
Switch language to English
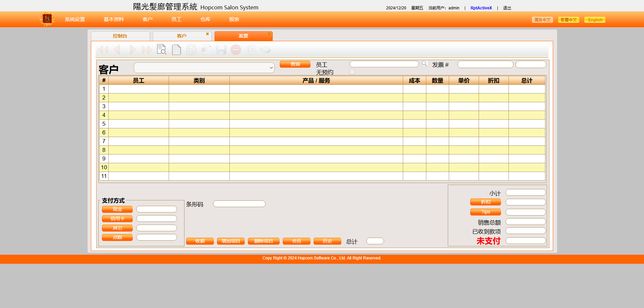click(x=595, y=20)
